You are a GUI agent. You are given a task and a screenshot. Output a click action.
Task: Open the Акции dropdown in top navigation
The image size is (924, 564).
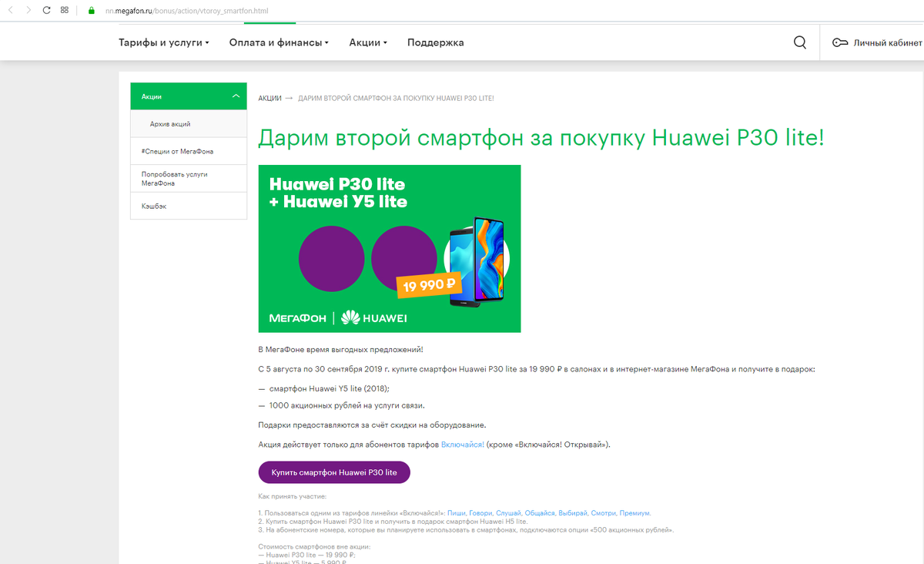367,42
